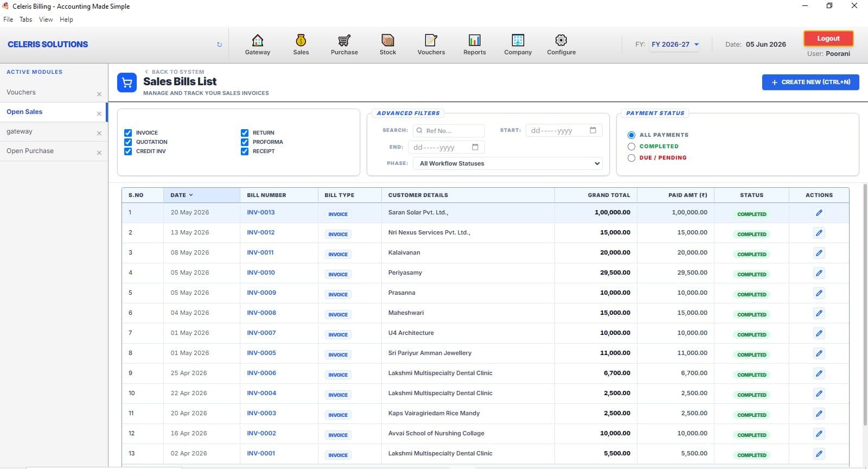The height and width of the screenshot is (469, 868).
Task: Select the Due / Pending payment radio
Action: pos(631,158)
